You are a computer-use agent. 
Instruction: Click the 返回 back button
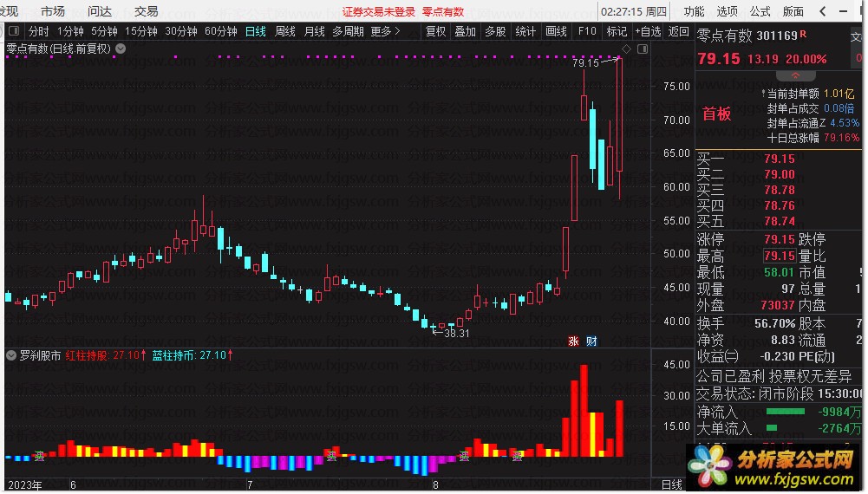(678, 31)
